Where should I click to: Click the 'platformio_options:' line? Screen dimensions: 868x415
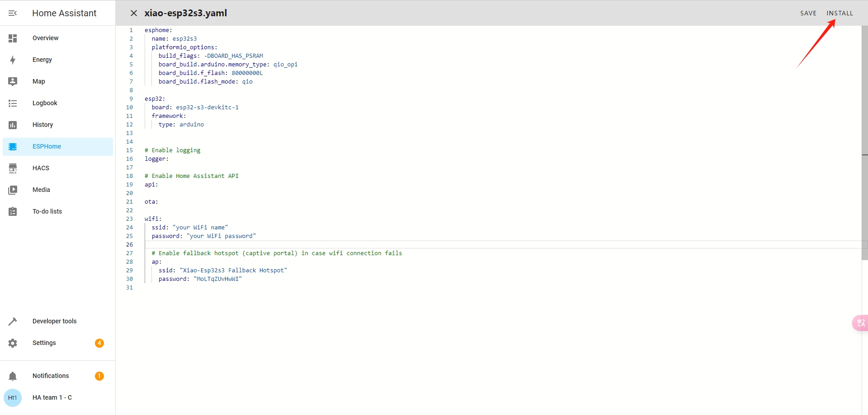click(x=184, y=47)
